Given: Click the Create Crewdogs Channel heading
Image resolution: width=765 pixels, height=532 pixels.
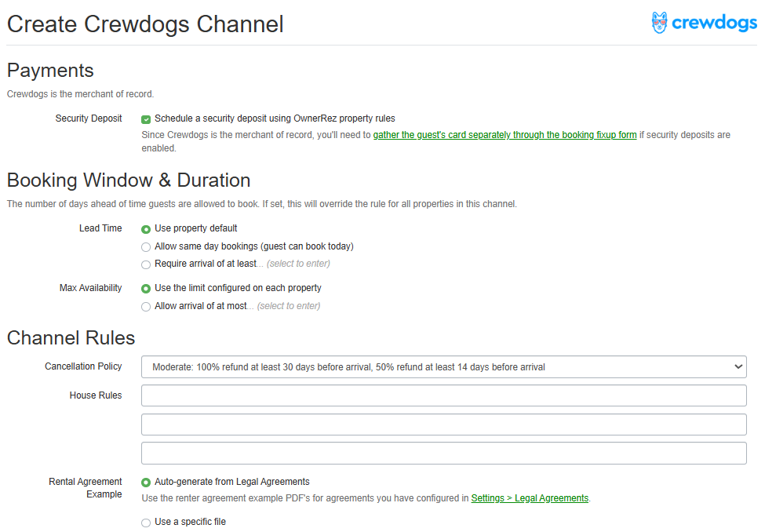Looking at the screenshot, I should click(x=145, y=24).
